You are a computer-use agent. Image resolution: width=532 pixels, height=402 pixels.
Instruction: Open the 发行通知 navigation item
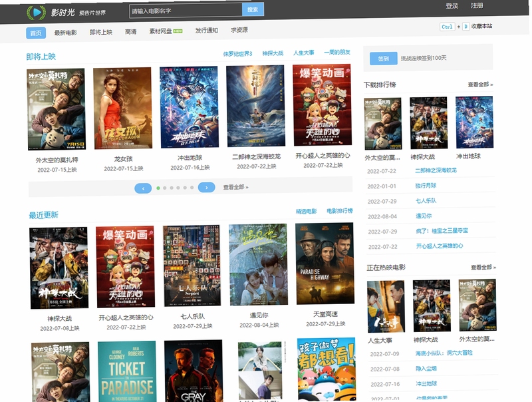click(206, 30)
